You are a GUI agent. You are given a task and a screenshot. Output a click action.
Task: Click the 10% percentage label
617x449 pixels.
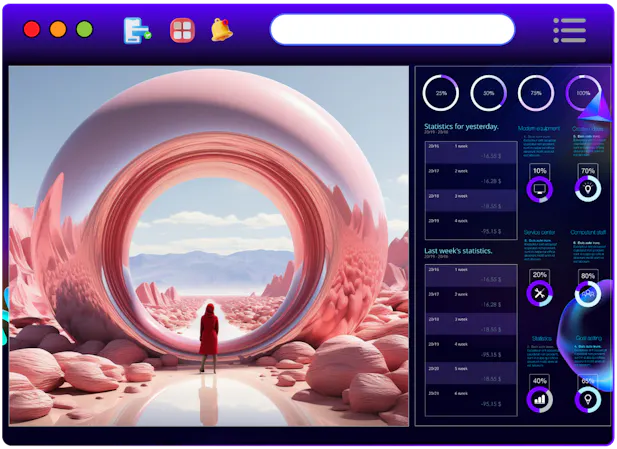539,171
